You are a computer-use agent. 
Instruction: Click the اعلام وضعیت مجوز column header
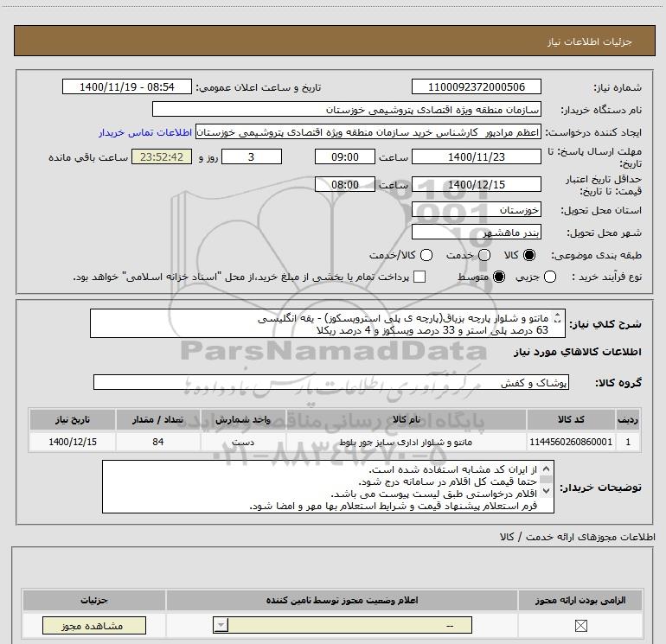tap(342, 600)
